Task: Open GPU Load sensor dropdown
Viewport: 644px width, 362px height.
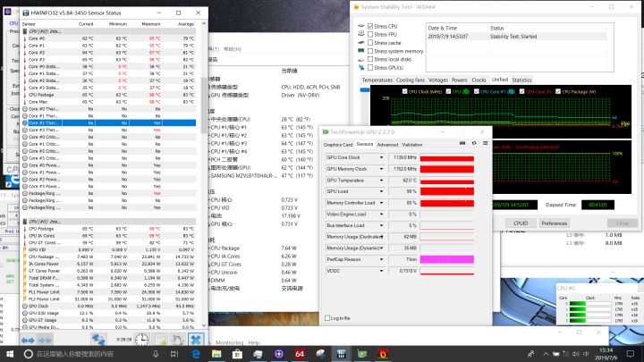Action: tap(381, 191)
